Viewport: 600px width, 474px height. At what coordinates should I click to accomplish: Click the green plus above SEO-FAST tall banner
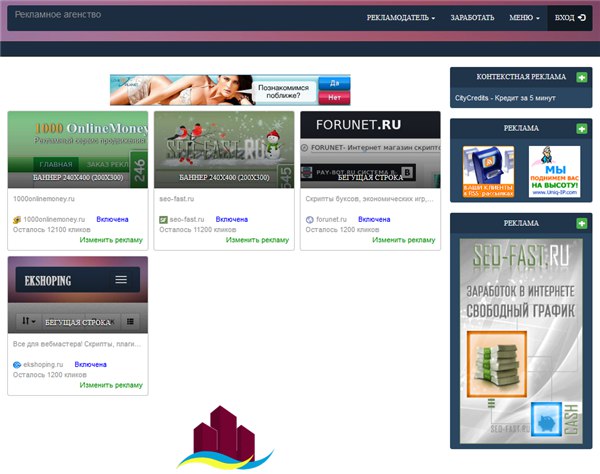(582, 223)
